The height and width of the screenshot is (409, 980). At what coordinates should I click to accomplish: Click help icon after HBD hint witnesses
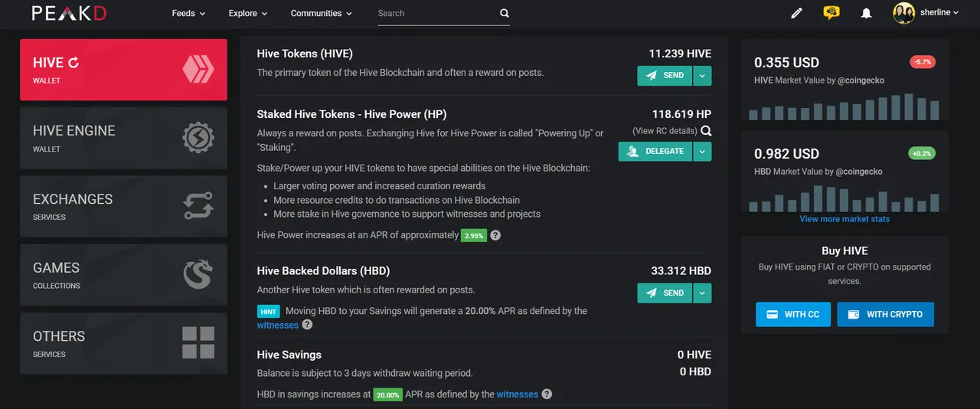tap(307, 325)
